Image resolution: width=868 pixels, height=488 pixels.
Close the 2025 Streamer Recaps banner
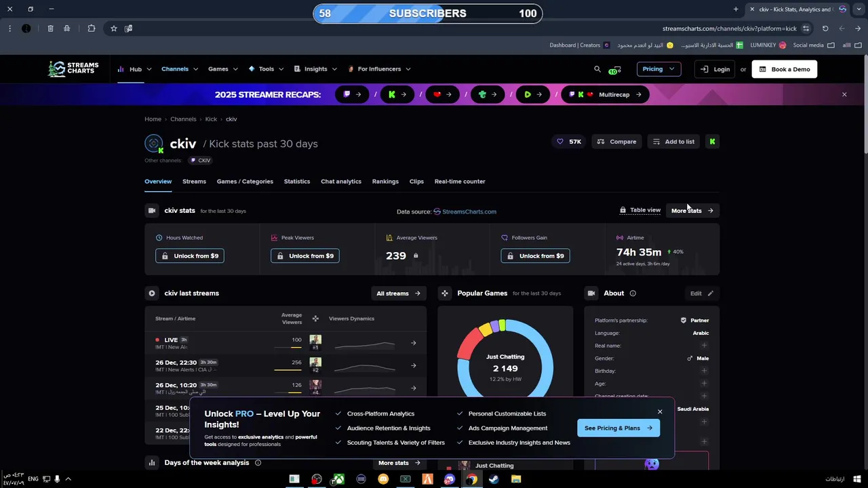click(844, 94)
